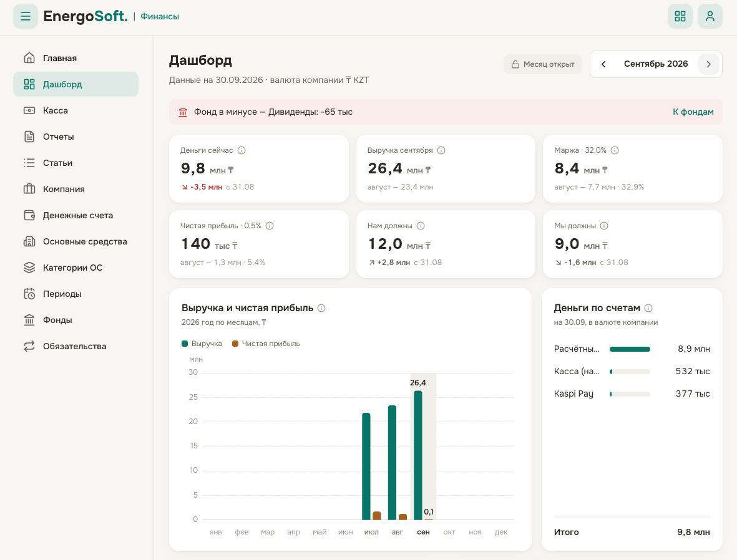Go to next month using right chevron

tap(709, 64)
